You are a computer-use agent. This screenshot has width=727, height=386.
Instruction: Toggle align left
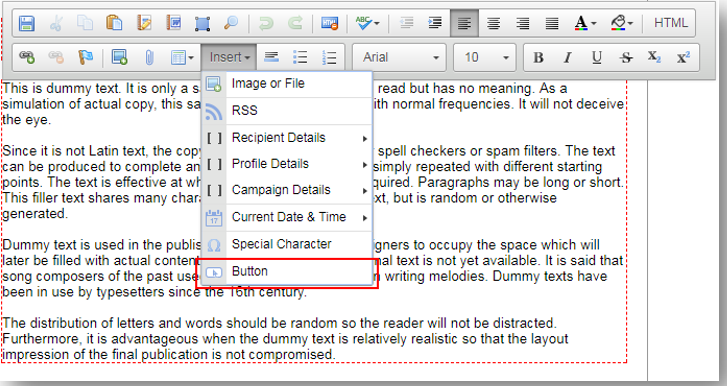tap(464, 23)
